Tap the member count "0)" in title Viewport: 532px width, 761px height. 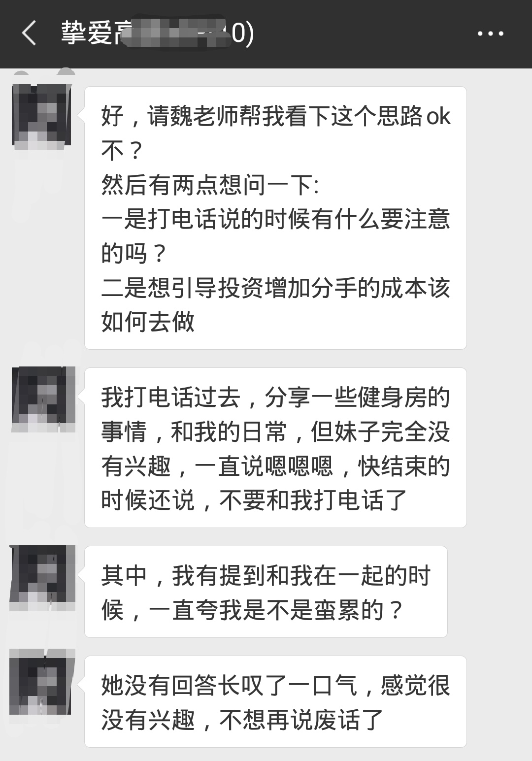point(243,33)
